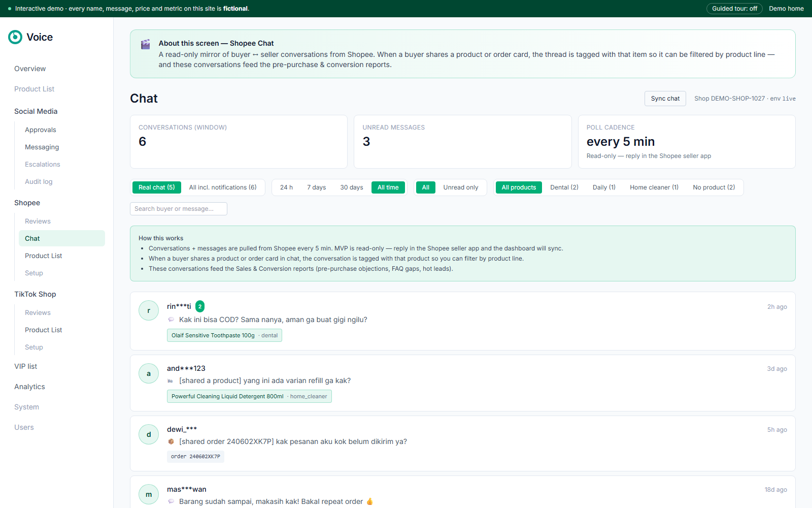Screen dimensions: 812x508
Task: Click rin***ti message about COD
Action: point(273,320)
